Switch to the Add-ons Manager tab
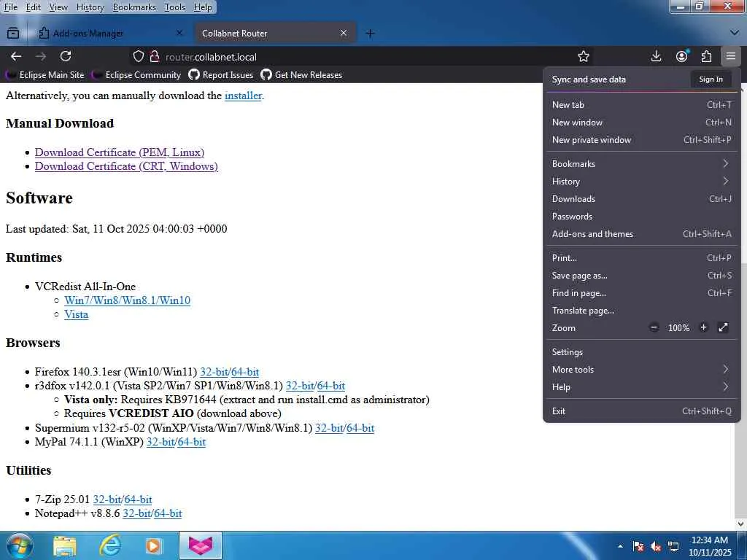The image size is (747, 560). (111, 34)
